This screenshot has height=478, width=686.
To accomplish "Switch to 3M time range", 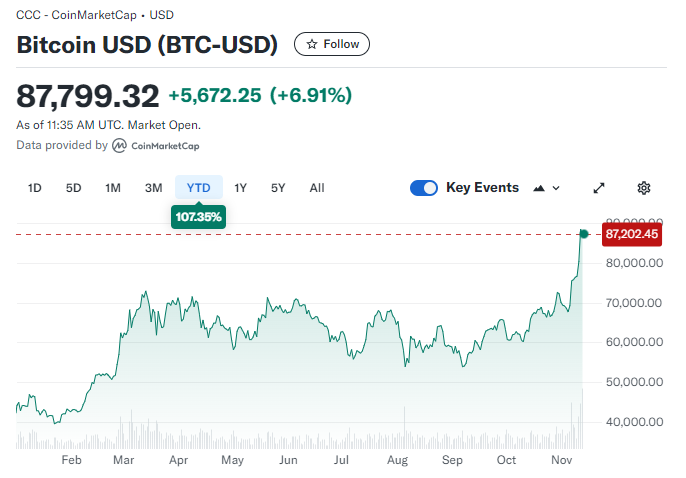I will pyautogui.click(x=153, y=188).
